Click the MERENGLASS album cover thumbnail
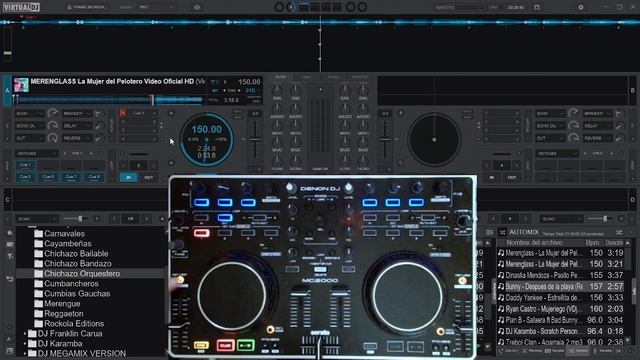The width and height of the screenshot is (640, 360). pyautogui.click(x=21, y=84)
